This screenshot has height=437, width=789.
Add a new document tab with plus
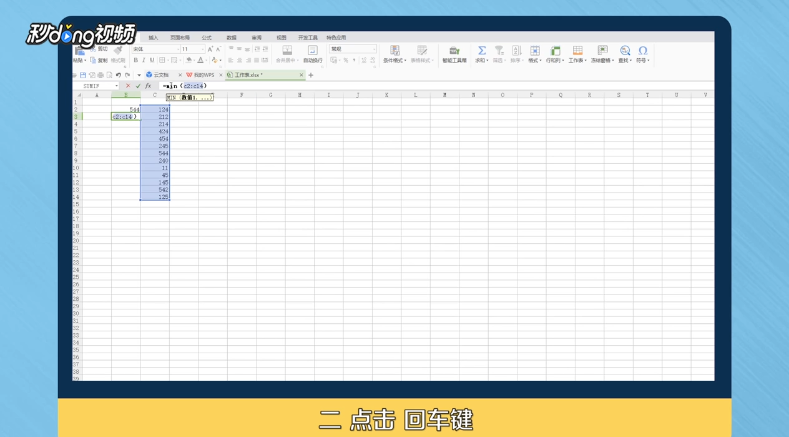point(310,75)
